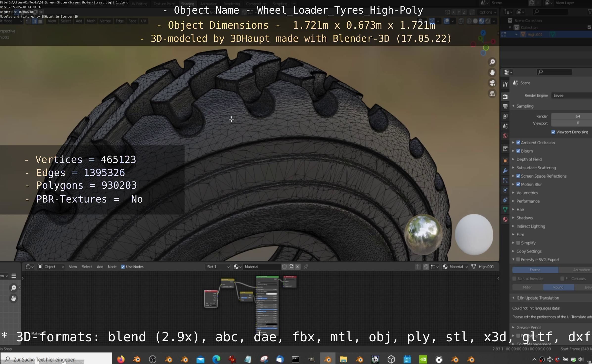Screen dimensions: 592x364
Task: Click the node editor zoom magnifier icon
Action: pos(14,288)
